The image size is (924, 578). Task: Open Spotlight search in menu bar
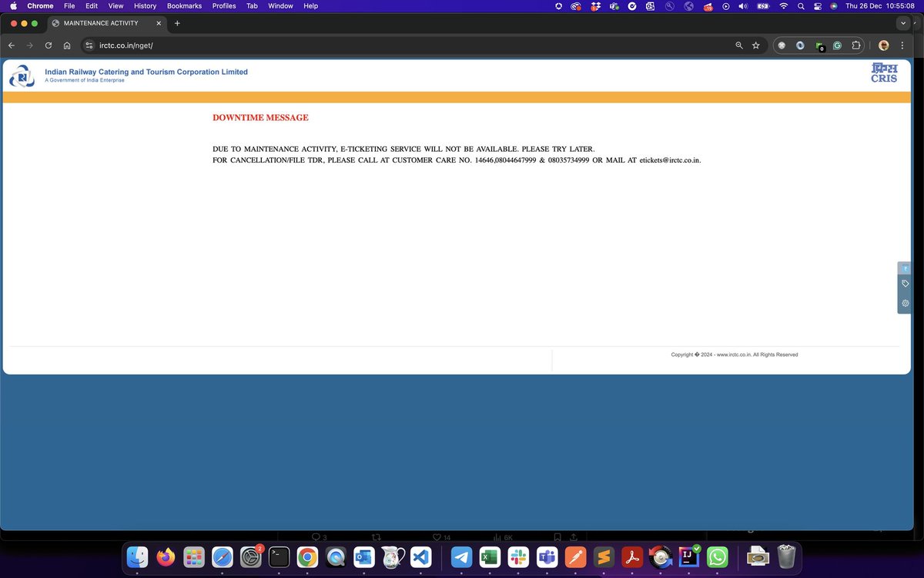[x=802, y=5]
